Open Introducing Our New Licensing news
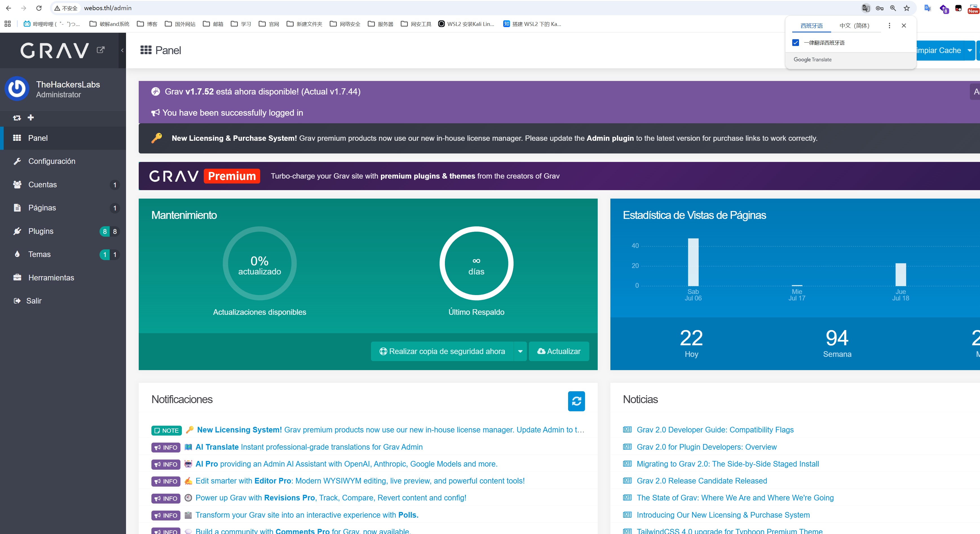The height and width of the screenshot is (534, 980). point(723,515)
